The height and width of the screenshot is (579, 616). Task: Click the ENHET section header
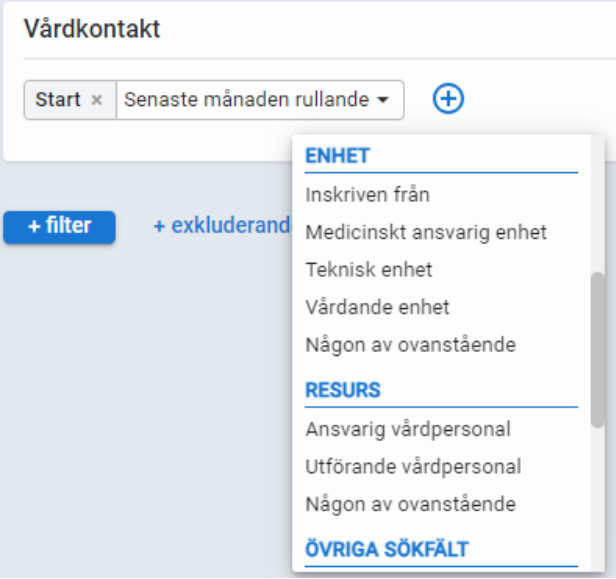(x=337, y=156)
